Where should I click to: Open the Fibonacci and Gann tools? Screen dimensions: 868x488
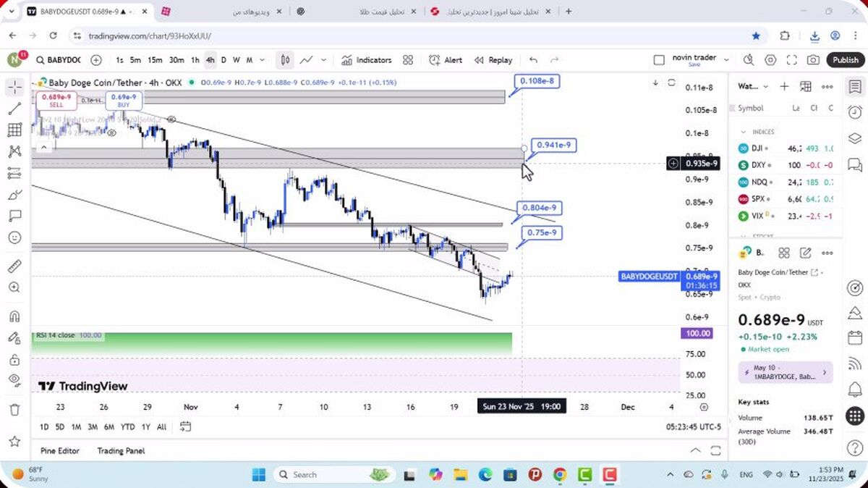[14, 130]
